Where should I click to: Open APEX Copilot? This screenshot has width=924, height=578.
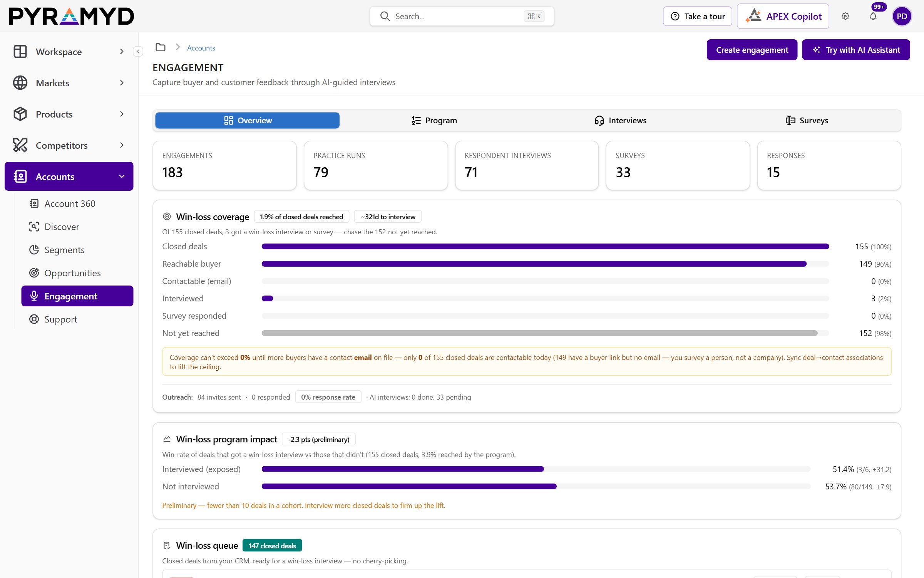(783, 16)
